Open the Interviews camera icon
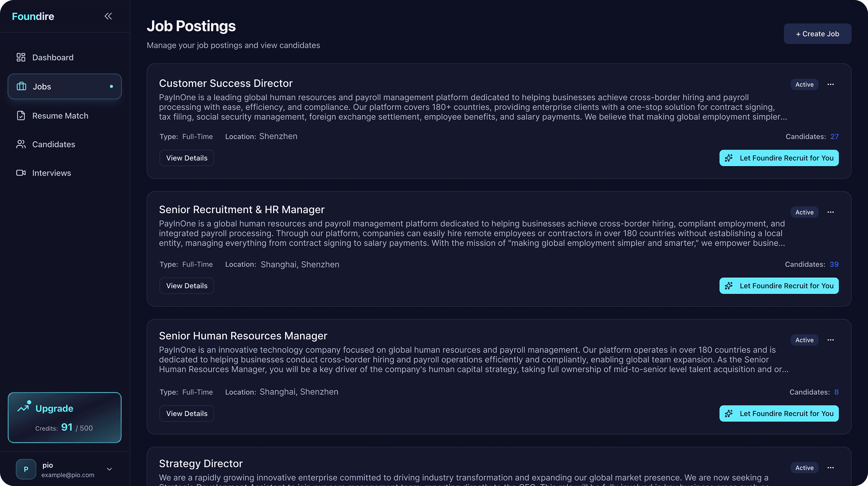Screen dimensions: 868x486 click(x=21, y=173)
